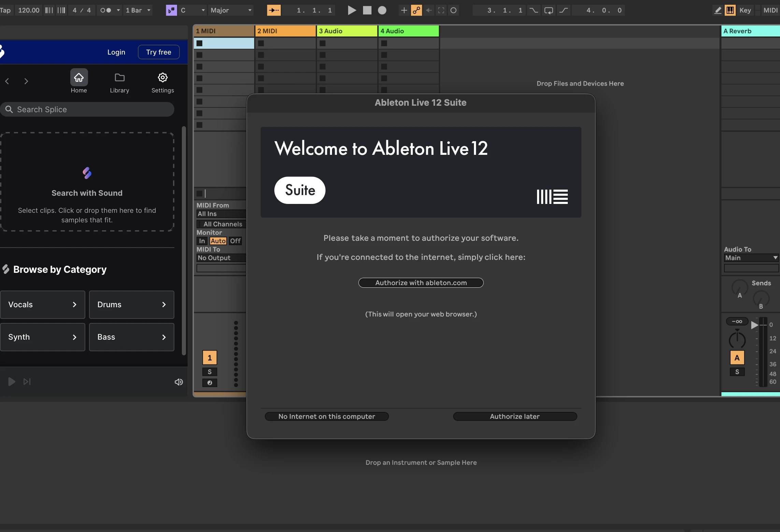Click the Stop button
780x532 pixels.
[367, 10]
